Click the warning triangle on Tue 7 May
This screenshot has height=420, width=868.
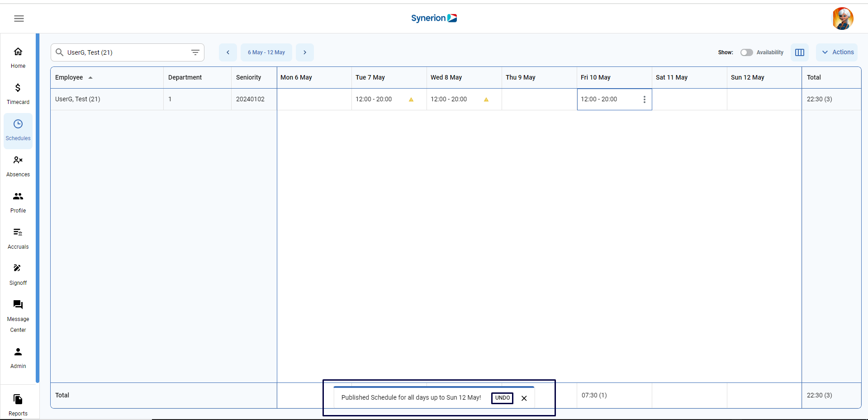pyautogui.click(x=411, y=99)
